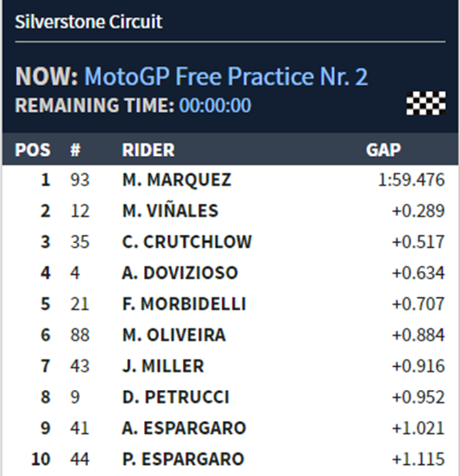Click the checkered flag icon
This screenshot has height=476, width=460.
(426, 103)
